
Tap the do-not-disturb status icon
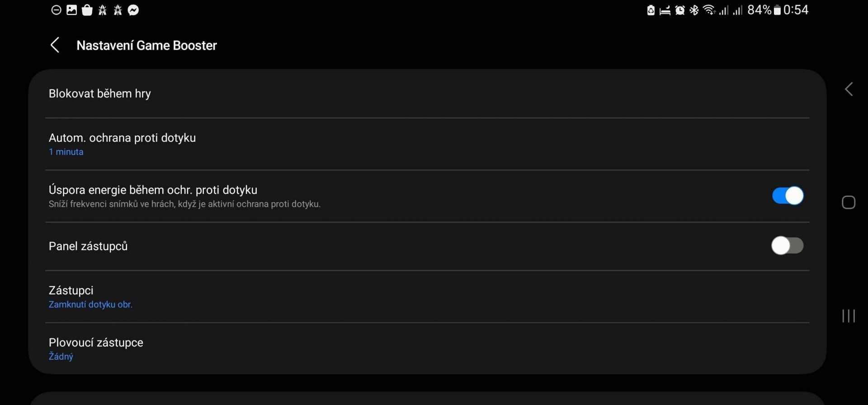(x=56, y=10)
